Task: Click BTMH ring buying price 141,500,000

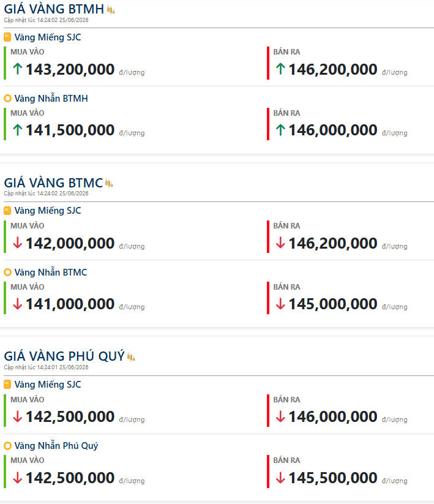Action: pos(70,130)
